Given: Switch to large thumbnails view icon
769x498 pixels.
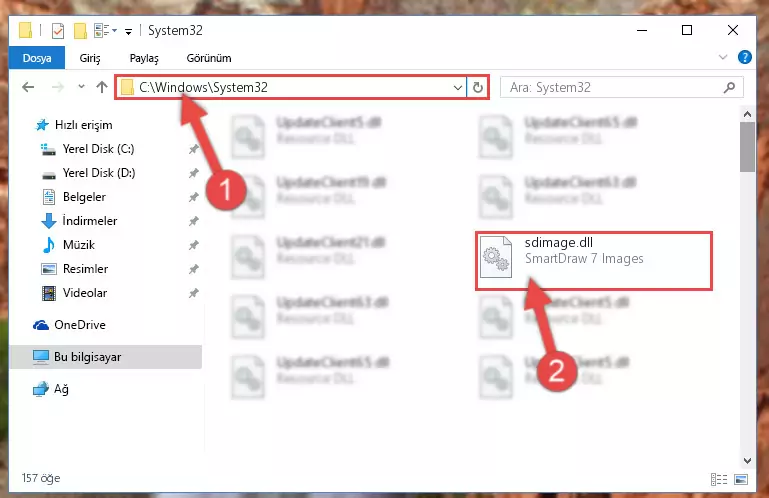Looking at the screenshot, I should pyautogui.click(x=741, y=479).
